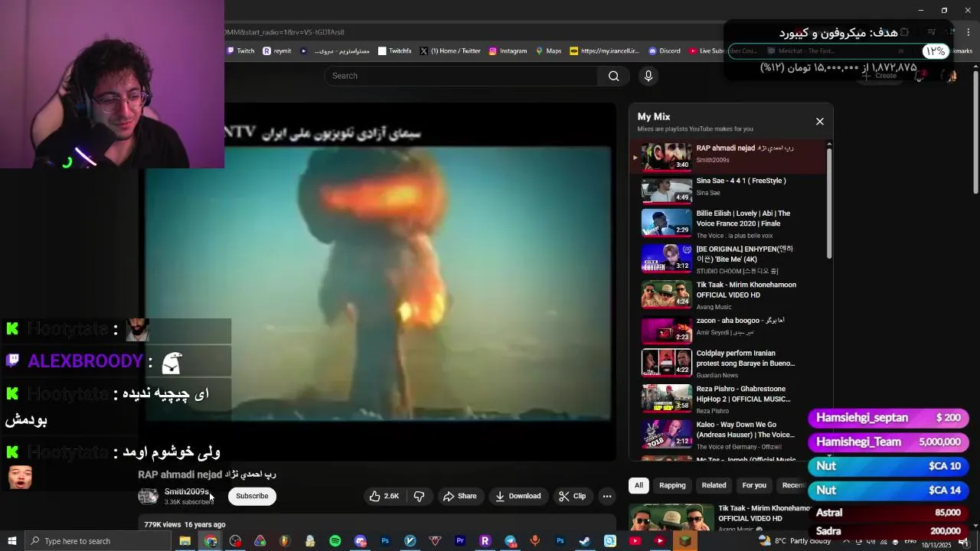Click taskbar Type here to search box
This screenshot has height=551, width=980.
[97, 541]
